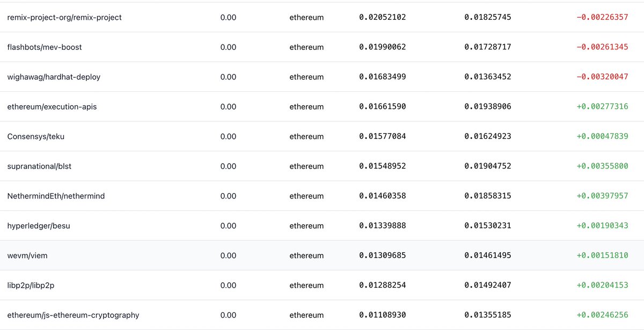The width and height of the screenshot is (644, 330).
Task: Select the remix-project-org/remix-project row name
Action: 64,17
